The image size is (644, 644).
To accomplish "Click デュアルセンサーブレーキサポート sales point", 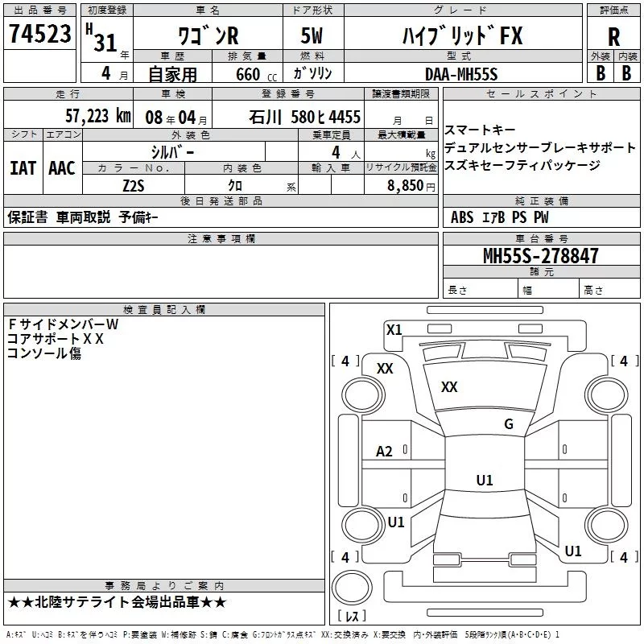I will tap(540, 147).
